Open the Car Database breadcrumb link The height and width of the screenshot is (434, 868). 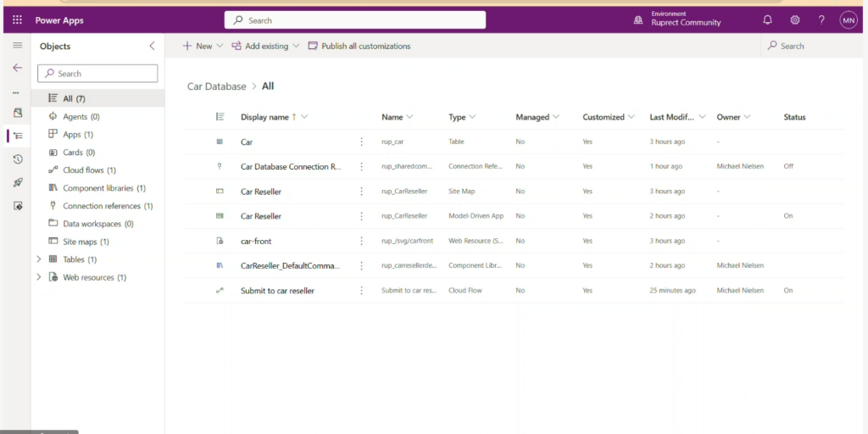click(x=216, y=86)
